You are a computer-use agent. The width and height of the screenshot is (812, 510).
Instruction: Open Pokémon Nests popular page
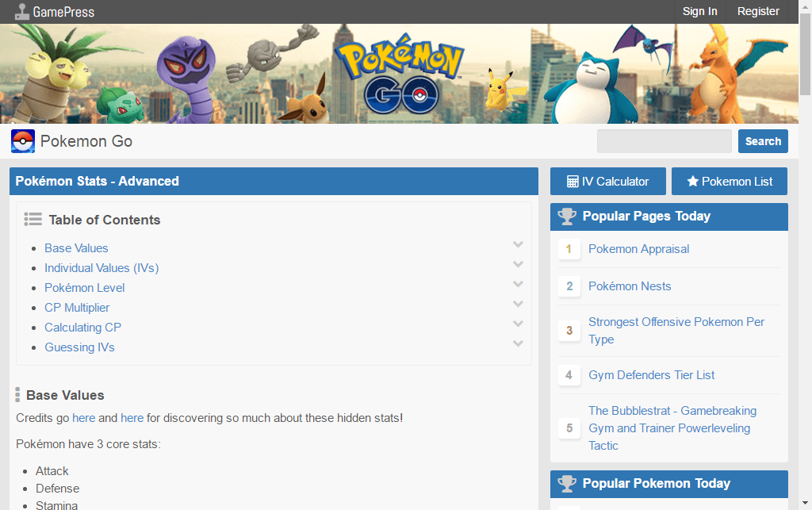click(x=629, y=286)
